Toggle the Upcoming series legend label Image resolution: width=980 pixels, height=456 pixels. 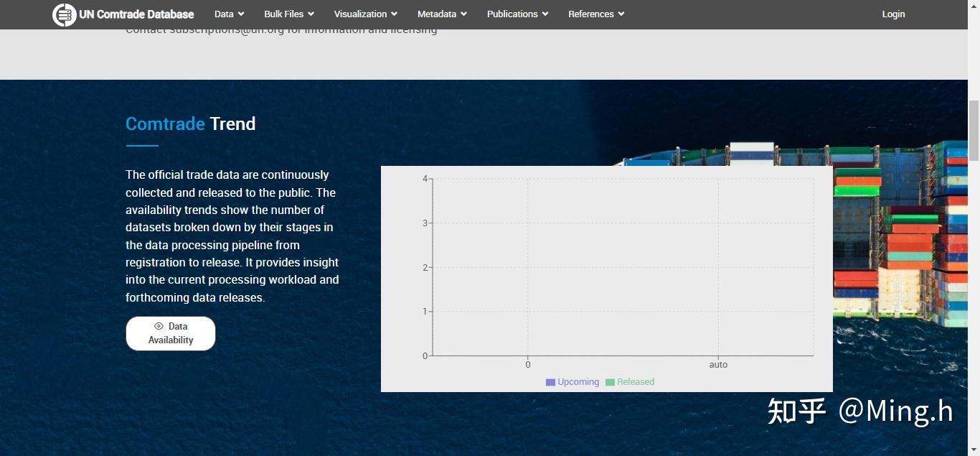[x=578, y=382]
